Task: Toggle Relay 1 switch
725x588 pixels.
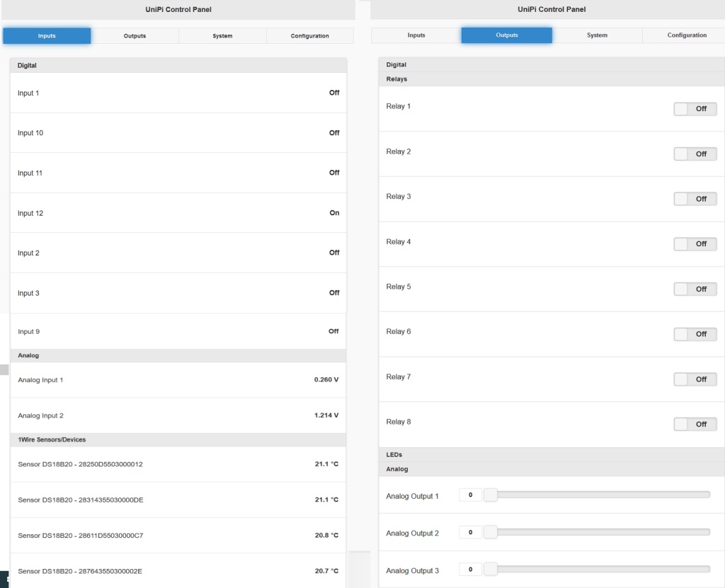Action: pos(695,109)
